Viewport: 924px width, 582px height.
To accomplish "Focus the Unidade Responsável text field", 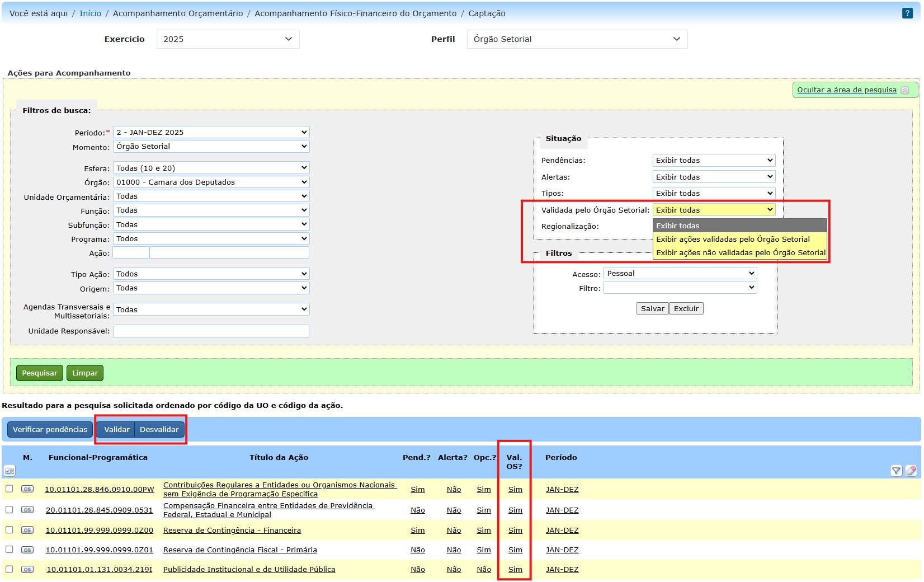I will [x=211, y=331].
